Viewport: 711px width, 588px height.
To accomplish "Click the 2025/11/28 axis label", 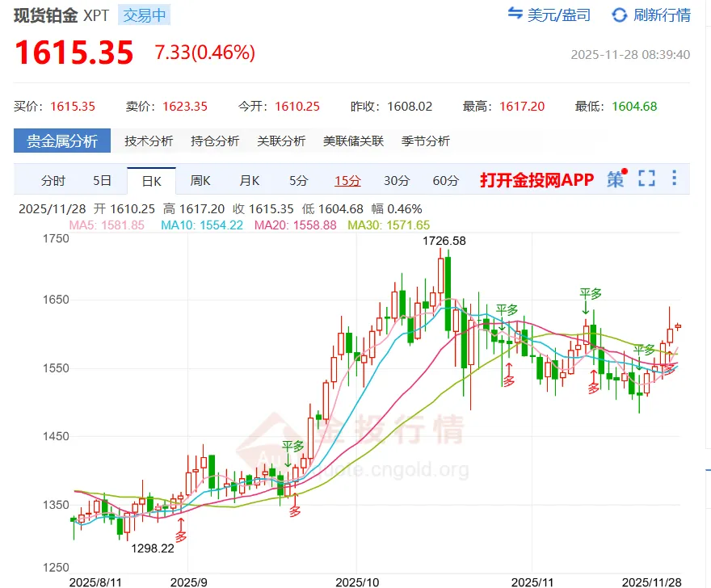I will tap(651, 582).
